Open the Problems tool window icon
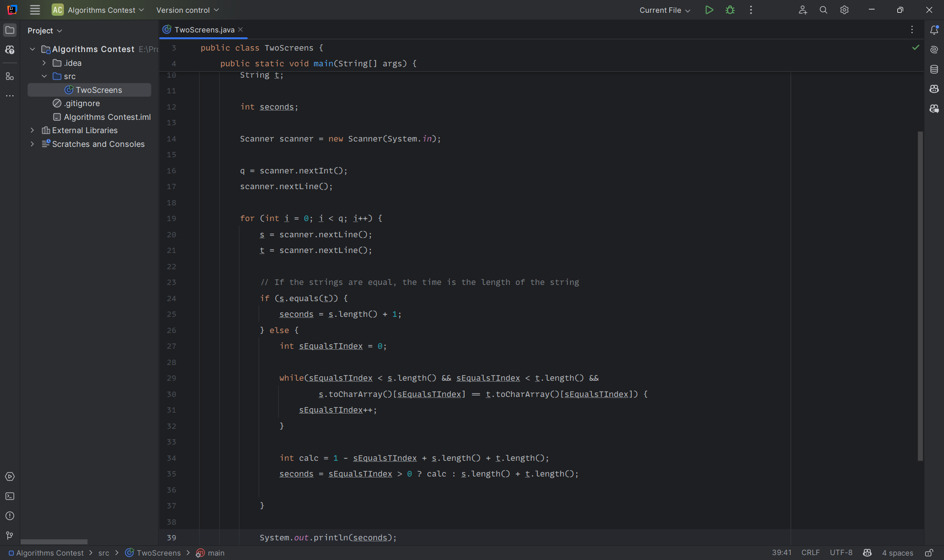This screenshot has width=944, height=560. pyautogui.click(x=10, y=516)
